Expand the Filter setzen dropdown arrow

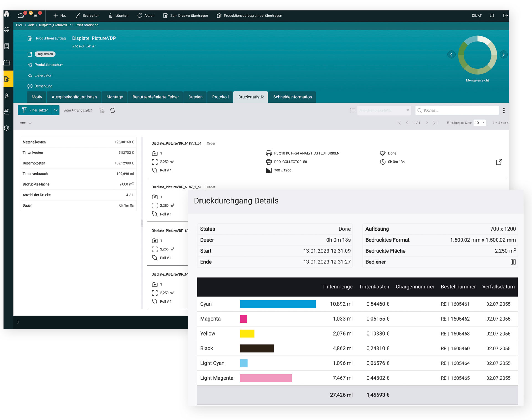(56, 110)
